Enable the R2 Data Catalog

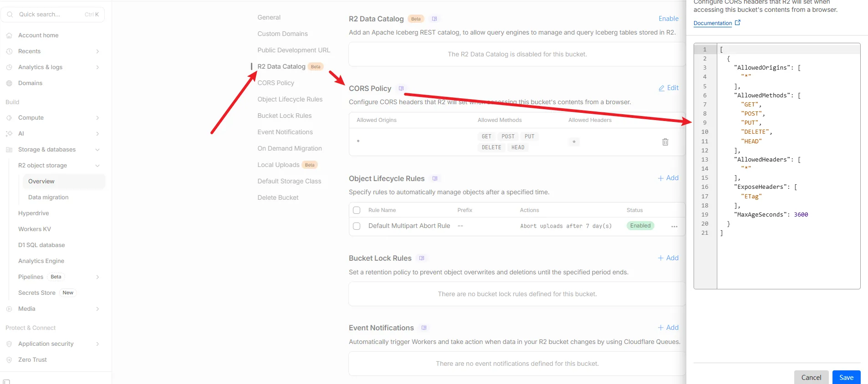pyautogui.click(x=668, y=19)
